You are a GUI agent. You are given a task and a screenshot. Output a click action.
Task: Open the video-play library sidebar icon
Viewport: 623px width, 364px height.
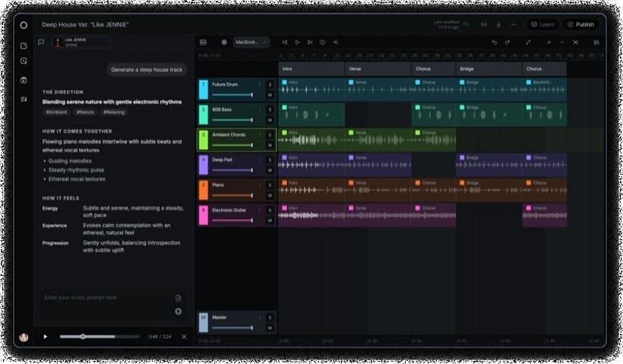coord(24,61)
